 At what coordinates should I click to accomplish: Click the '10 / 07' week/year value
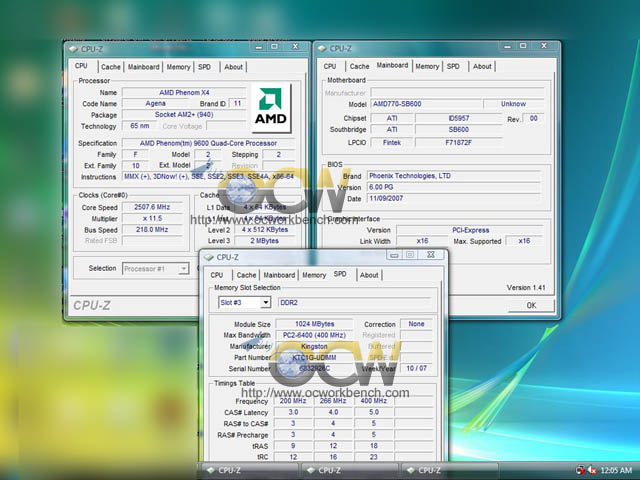tap(416, 368)
